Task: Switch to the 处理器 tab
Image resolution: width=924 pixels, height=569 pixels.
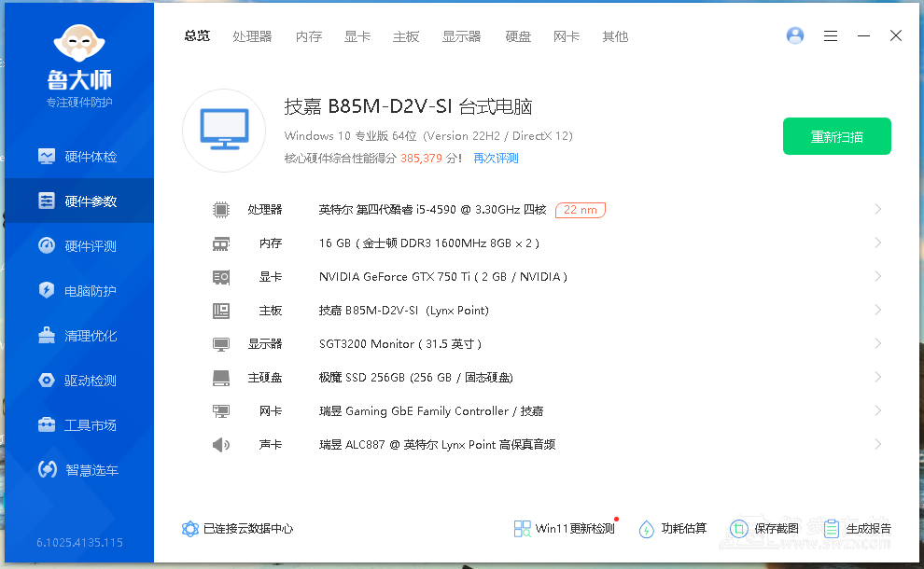Action: tap(252, 36)
